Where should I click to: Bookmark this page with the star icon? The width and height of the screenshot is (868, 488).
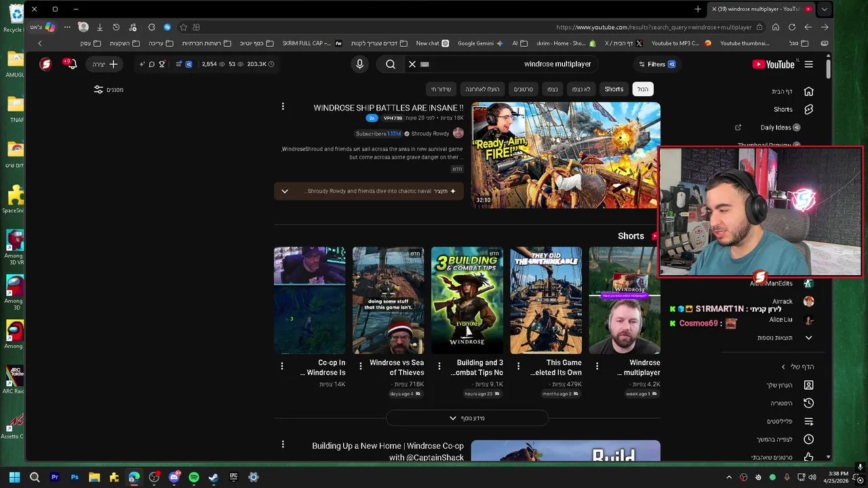click(x=183, y=27)
